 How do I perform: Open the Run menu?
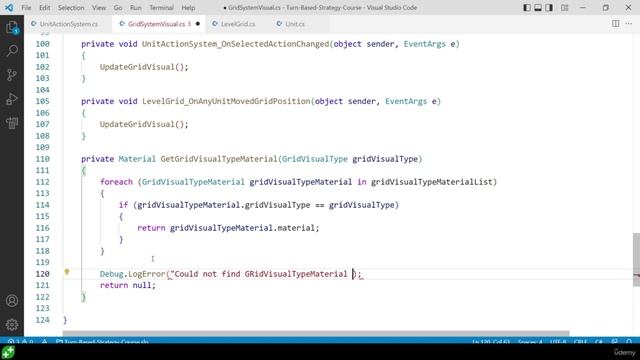pos(136,7)
